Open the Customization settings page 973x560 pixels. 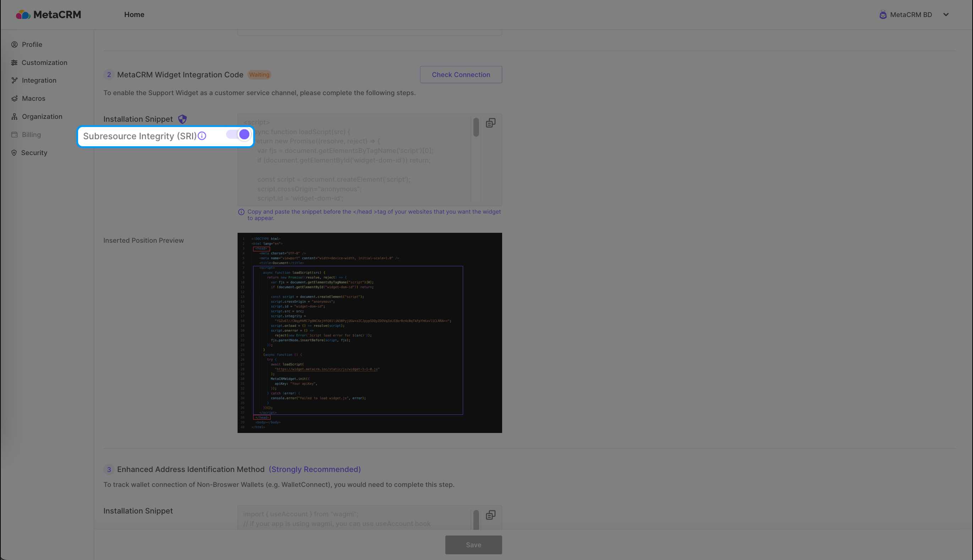click(x=44, y=63)
